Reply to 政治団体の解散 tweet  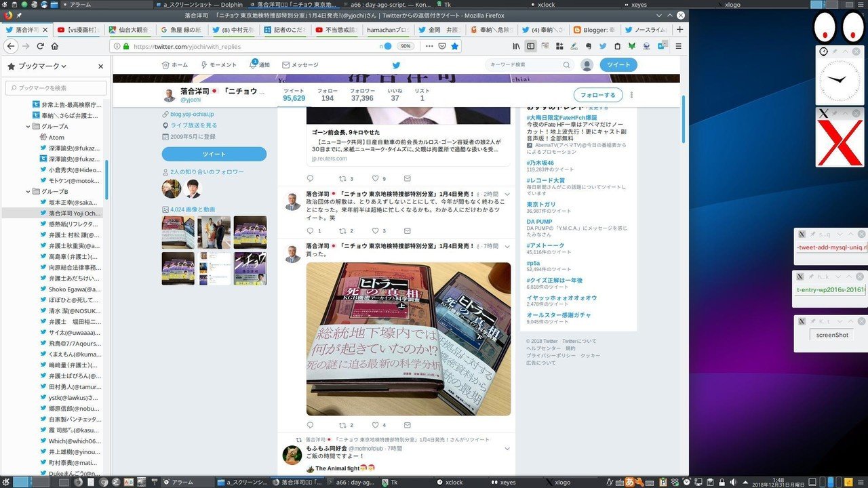pyautogui.click(x=311, y=230)
